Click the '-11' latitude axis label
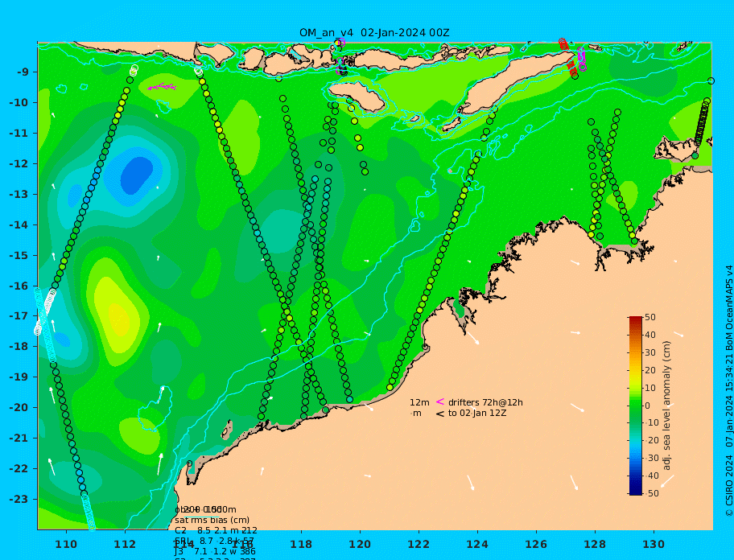Viewport: 734px width, 560px height. point(19,134)
